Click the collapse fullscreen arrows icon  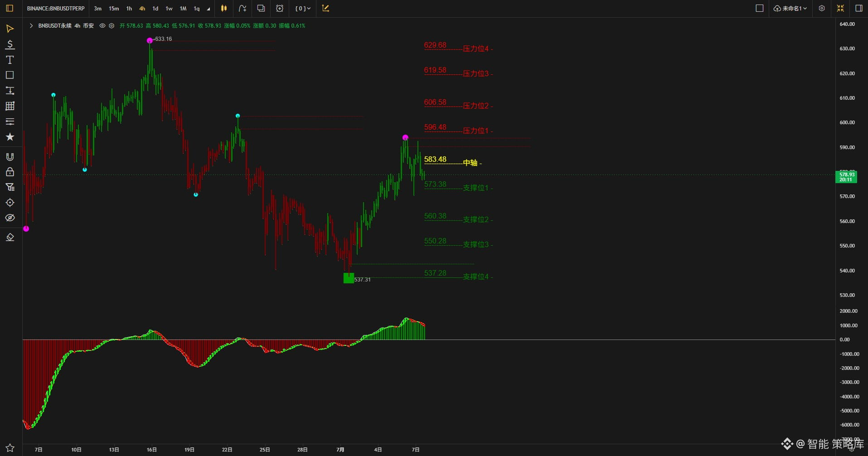840,8
